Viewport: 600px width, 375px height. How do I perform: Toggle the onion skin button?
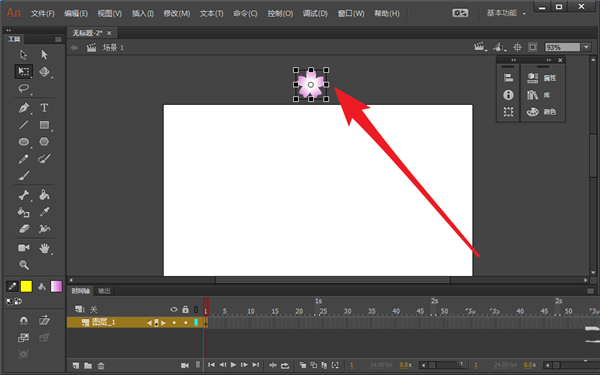tap(303, 365)
